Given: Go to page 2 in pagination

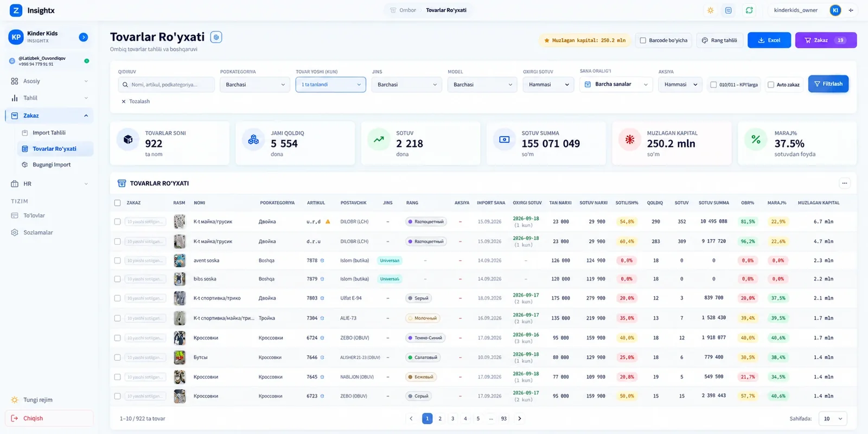Looking at the screenshot, I should (440, 419).
